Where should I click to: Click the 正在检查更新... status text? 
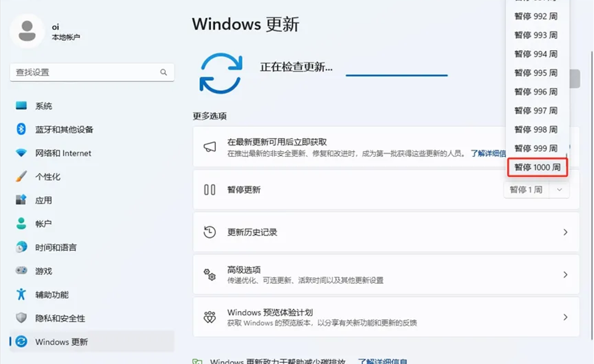[x=296, y=67]
